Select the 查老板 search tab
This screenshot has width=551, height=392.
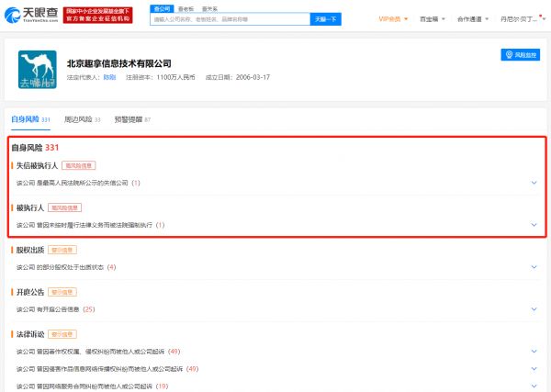[185, 7]
